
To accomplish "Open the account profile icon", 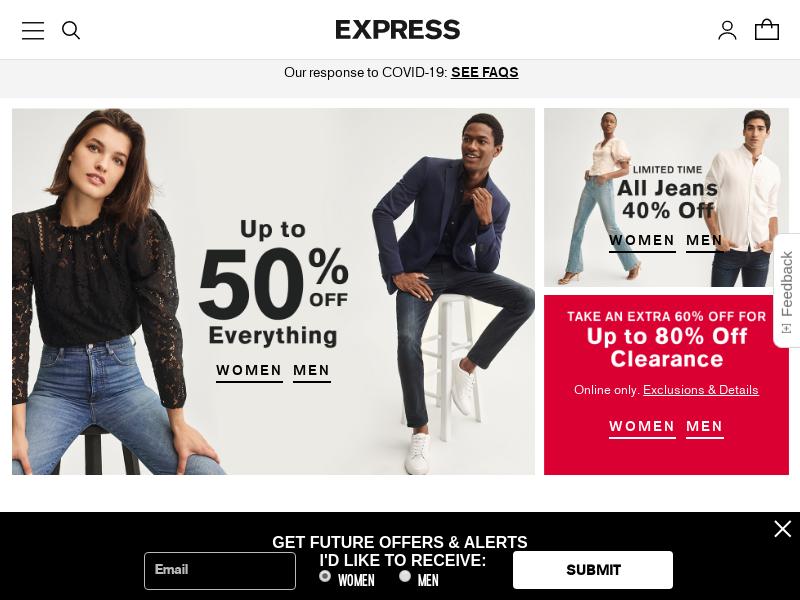I will pyautogui.click(x=727, y=30).
